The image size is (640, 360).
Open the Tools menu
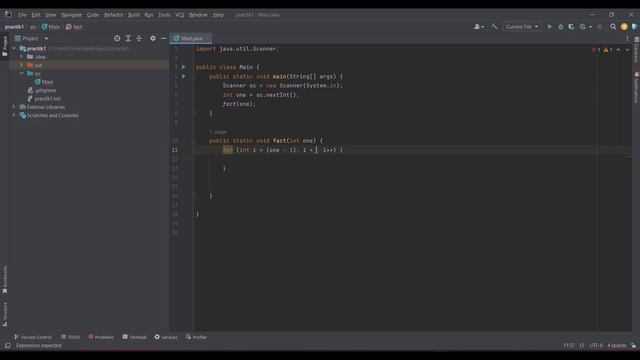tap(164, 15)
